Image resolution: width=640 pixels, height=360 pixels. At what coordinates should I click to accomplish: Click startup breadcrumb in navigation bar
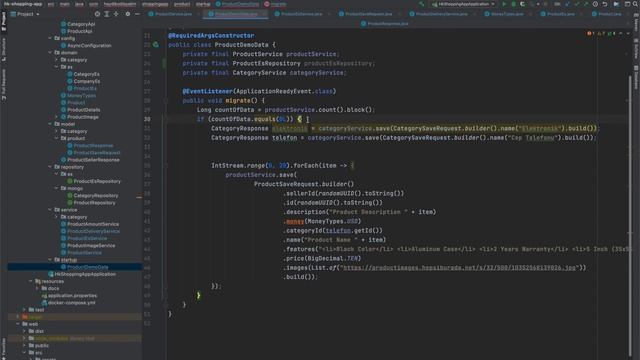click(203, 4)
